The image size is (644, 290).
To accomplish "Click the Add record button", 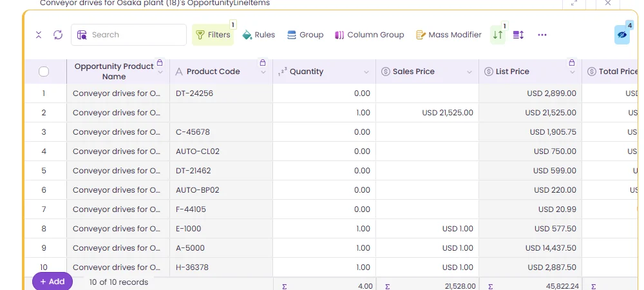I will pos(53,282).
